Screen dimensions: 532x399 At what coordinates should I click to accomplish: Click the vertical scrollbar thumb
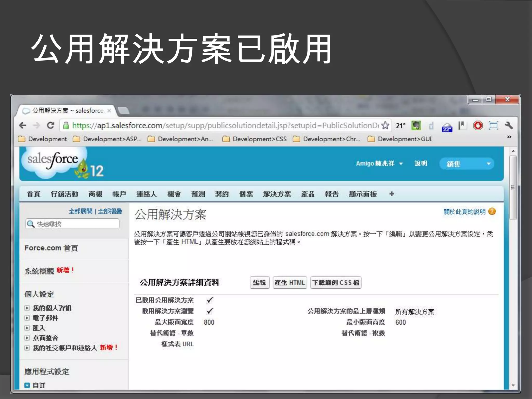click(513, 188)
